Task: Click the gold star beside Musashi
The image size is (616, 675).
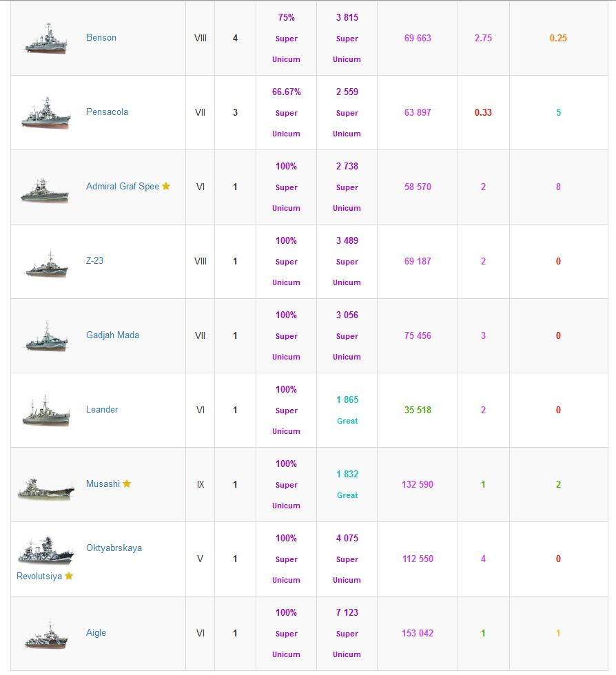Action: coord(127,484)
